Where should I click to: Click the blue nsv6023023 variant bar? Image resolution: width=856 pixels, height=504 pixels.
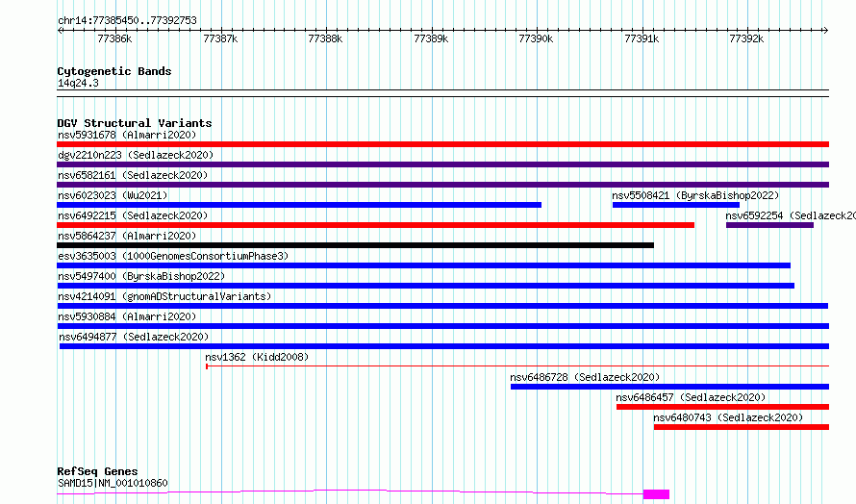click(x=299, y=205)
